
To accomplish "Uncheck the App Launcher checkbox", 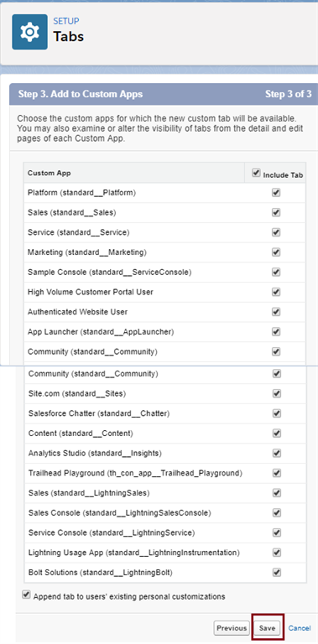I will pos(276,331).
